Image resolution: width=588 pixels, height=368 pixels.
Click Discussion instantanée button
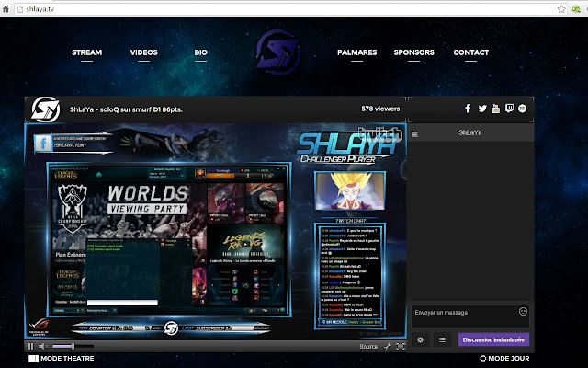pos(493,339)
